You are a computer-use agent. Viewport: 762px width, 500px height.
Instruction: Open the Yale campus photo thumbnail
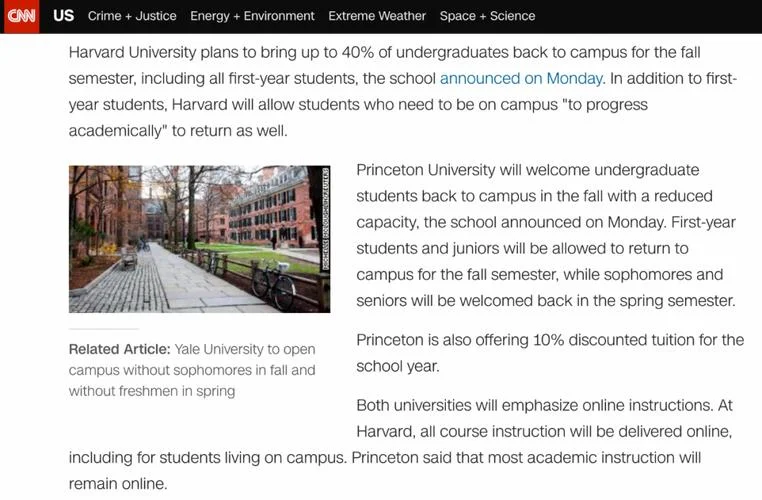coord(199,239)
